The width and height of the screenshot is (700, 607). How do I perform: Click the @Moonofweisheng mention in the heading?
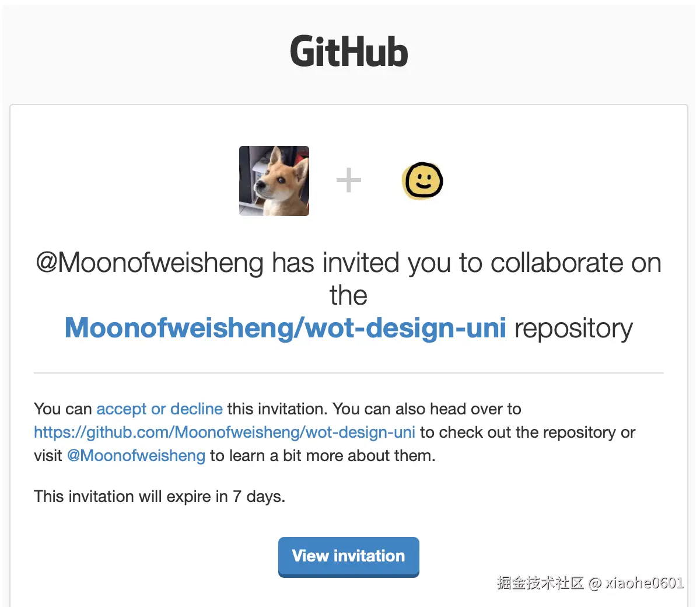click(x=150, y=263)
